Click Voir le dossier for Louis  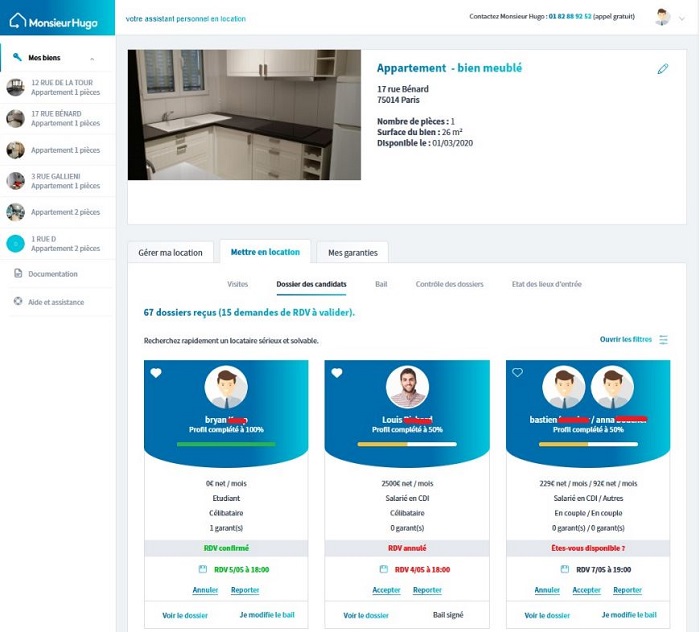[x=365, y=615]
